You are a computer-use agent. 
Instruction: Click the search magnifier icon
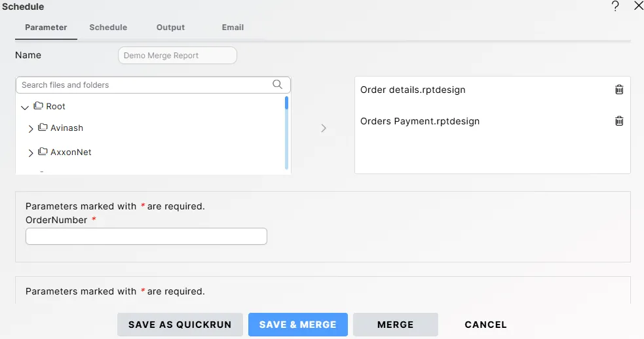[x=277, y=84]
